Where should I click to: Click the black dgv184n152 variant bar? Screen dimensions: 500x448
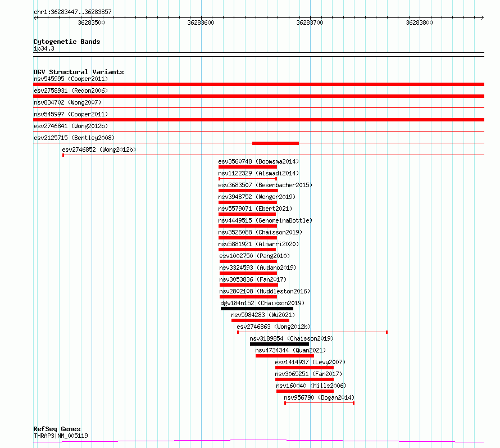pyautogui.click(x=257, y=309)
